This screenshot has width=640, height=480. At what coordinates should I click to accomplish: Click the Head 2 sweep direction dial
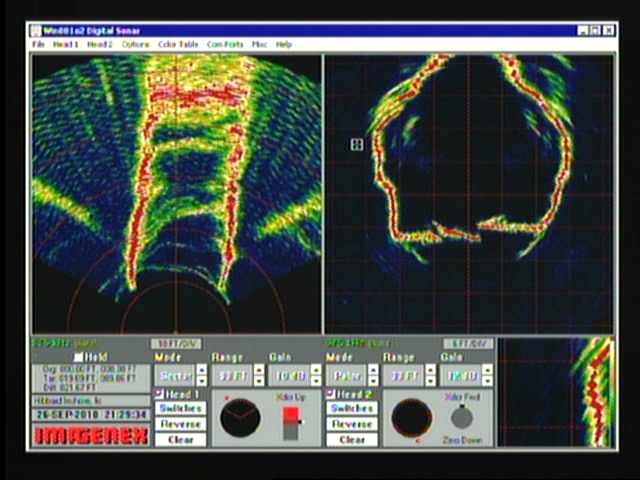point(411,418)
